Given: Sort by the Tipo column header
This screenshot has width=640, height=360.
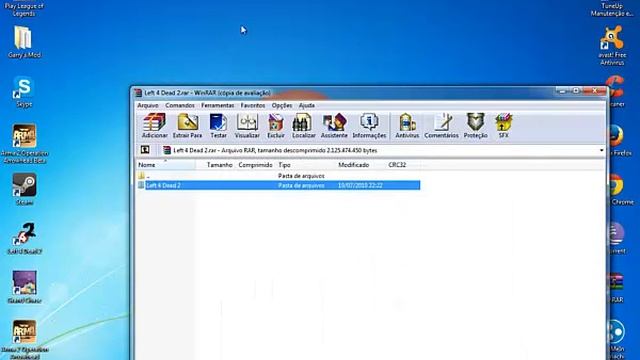Looking at the screenshot, I should point(305,165).
